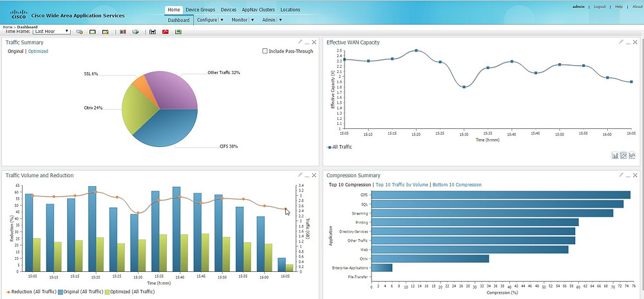Viewport: 644px width, 299px height.
Task: Minimize the Traffic Volume and Reduction panel
Action: pyautogui.click(x=307, y=175)
